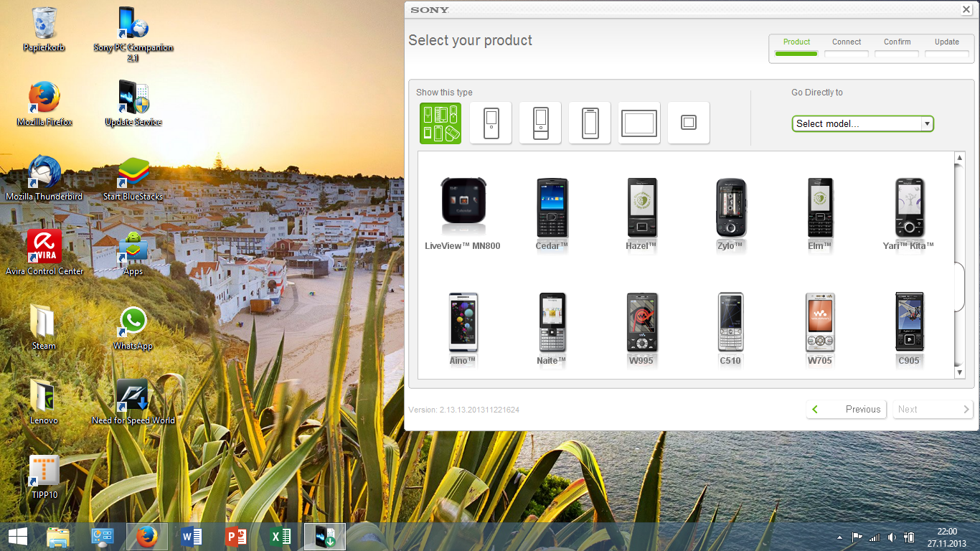The height and width of the screenshot is (551, 980).
Task: Filter by the small square accessory type icon
Action: 689,123
